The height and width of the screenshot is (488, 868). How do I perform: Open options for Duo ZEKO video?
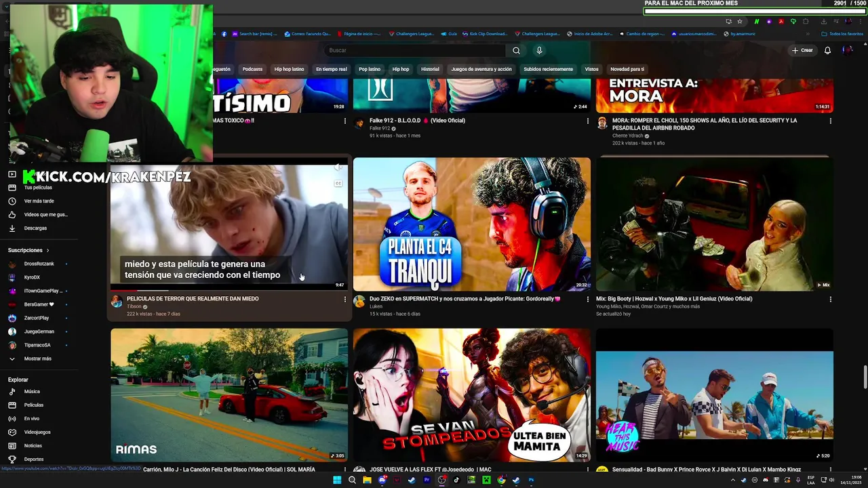click(587, 299)
